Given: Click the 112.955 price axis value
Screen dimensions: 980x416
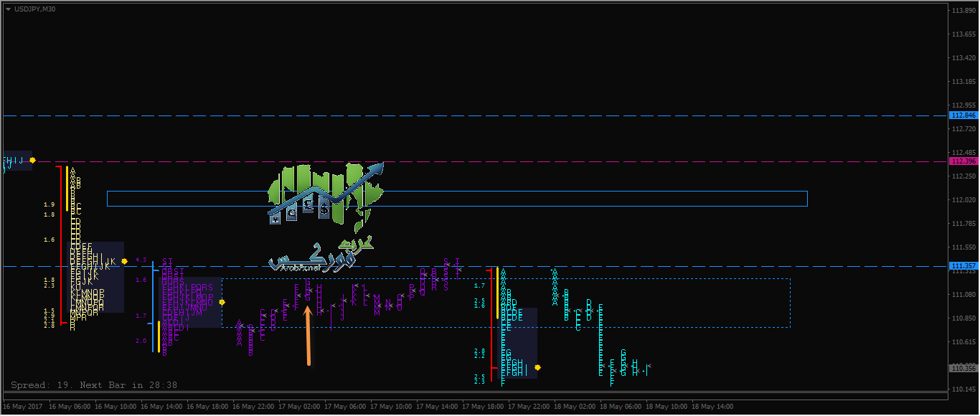Looking at the screenshot, I should tap(964, 105).
